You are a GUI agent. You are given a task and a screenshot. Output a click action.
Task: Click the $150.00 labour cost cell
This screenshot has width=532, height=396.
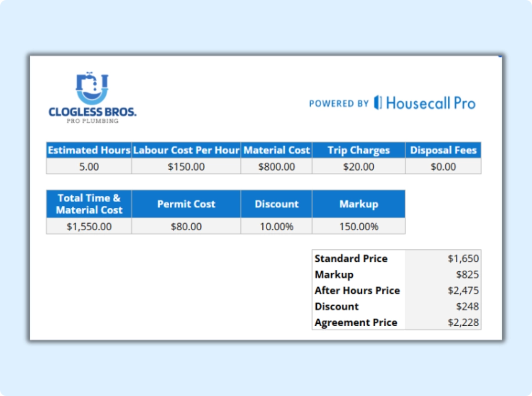click(x=186, y=166)
